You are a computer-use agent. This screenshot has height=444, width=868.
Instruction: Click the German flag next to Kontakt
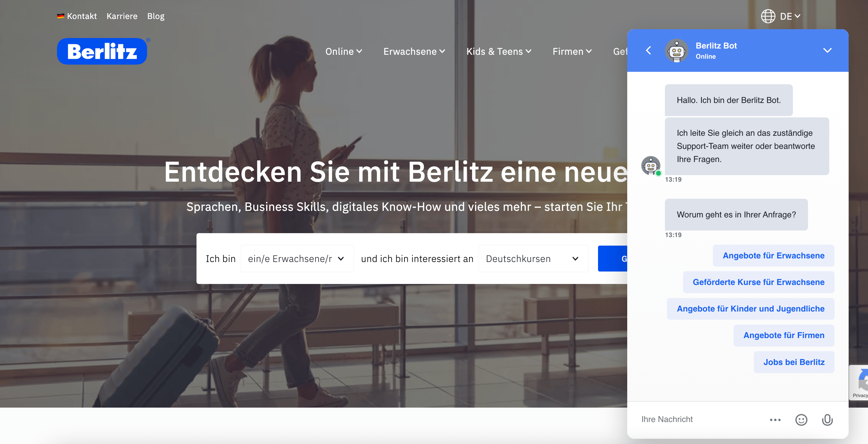click(61, 15)
